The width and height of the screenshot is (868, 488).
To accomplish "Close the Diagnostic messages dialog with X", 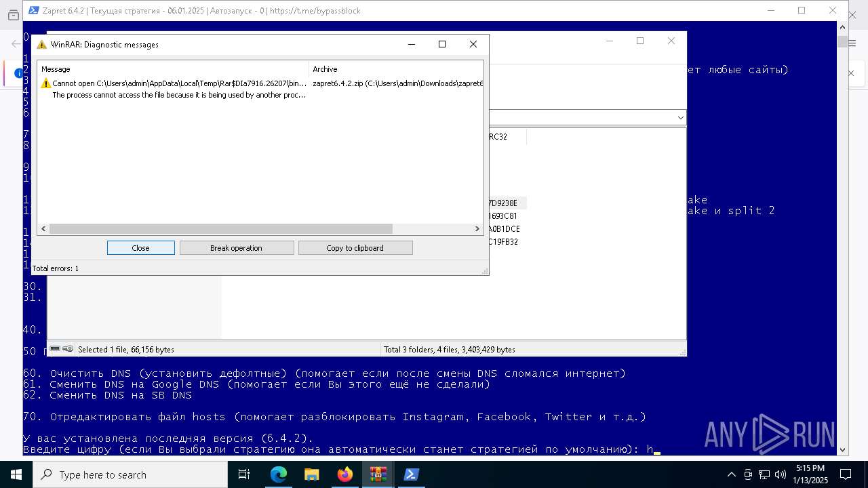I will pos(473,44).
